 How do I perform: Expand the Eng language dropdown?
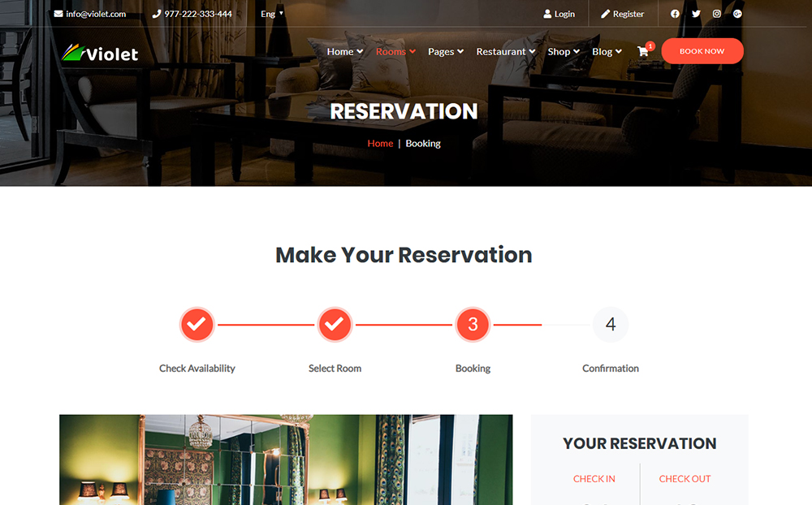(x=272, y=14)
